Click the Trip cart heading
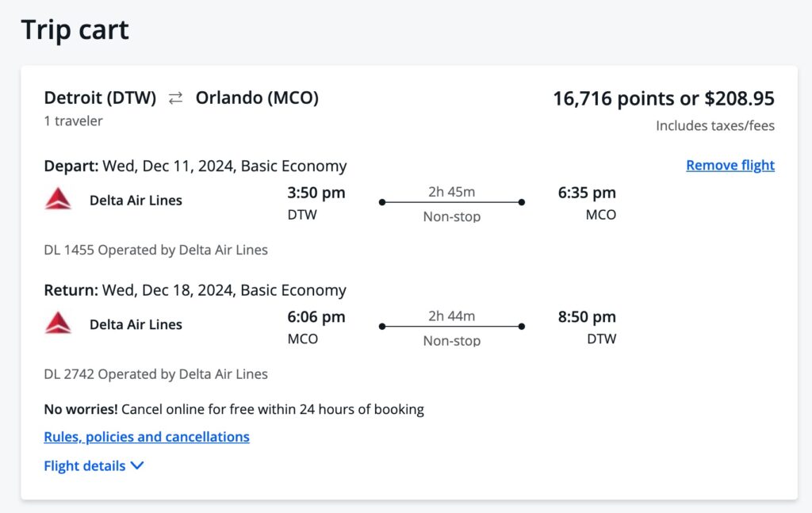Image resolution: width=812 pixels, height=513 pixels. point(75,30)
